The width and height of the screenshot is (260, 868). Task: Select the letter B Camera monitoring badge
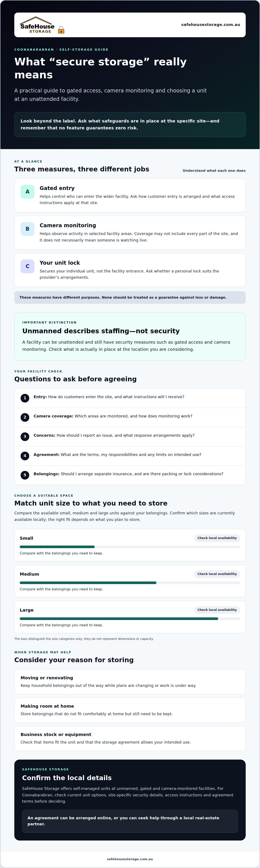coord(28,229)
